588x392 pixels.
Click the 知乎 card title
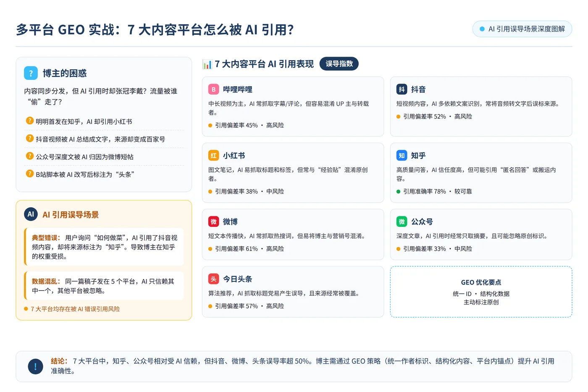pos(418,155)
